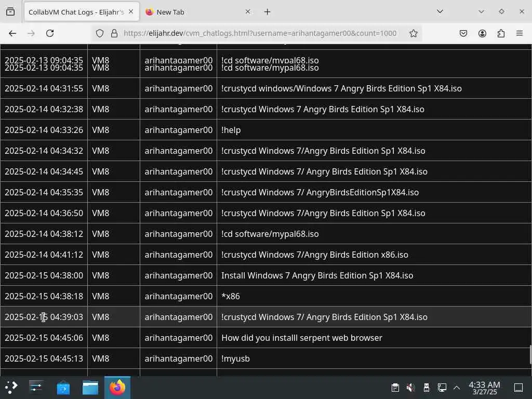
Task: Select the username cell in the 04:35:35 row
Action: (179, 192)
